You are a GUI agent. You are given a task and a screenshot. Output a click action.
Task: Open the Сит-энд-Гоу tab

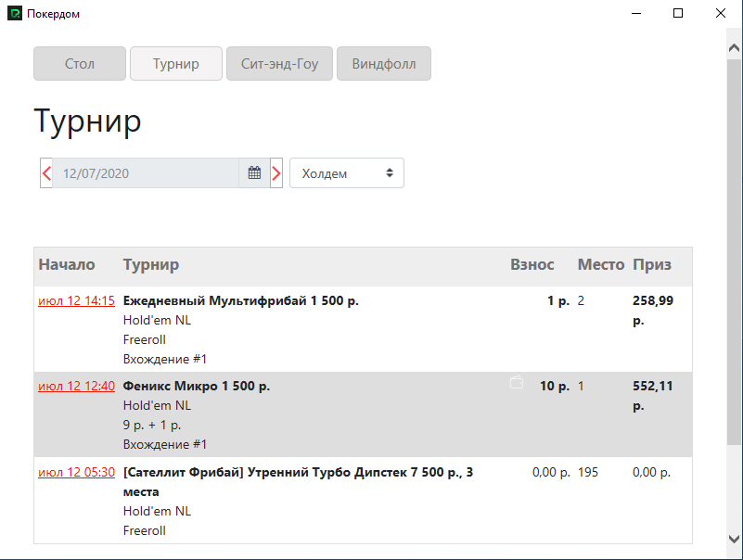[279, 63]
